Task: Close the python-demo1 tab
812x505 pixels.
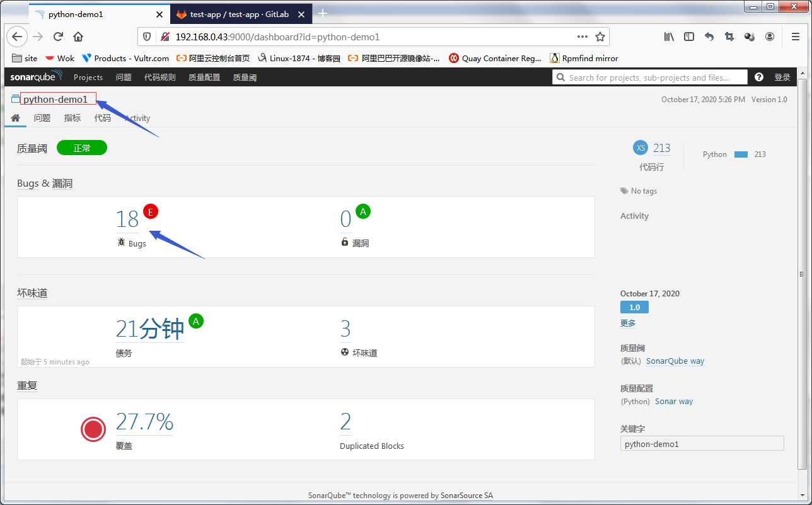Action: (x=159, y=14)
